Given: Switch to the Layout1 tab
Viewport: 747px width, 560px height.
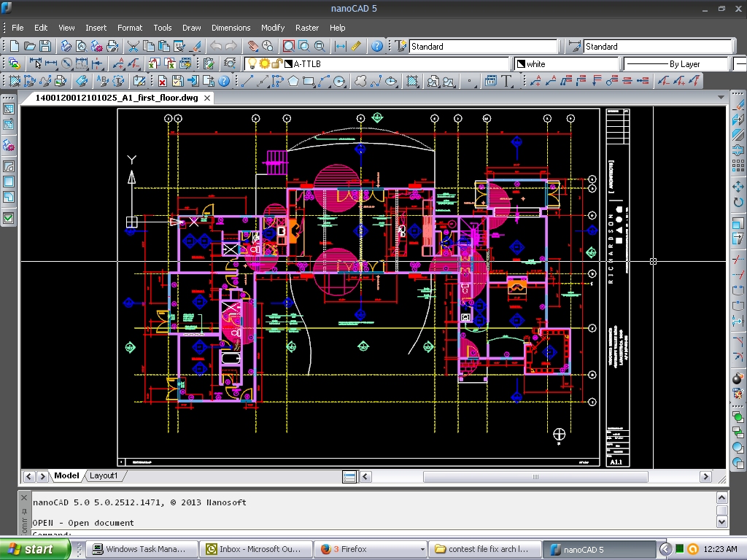Looking at the screenshot, I should click(x=103, y=475).
